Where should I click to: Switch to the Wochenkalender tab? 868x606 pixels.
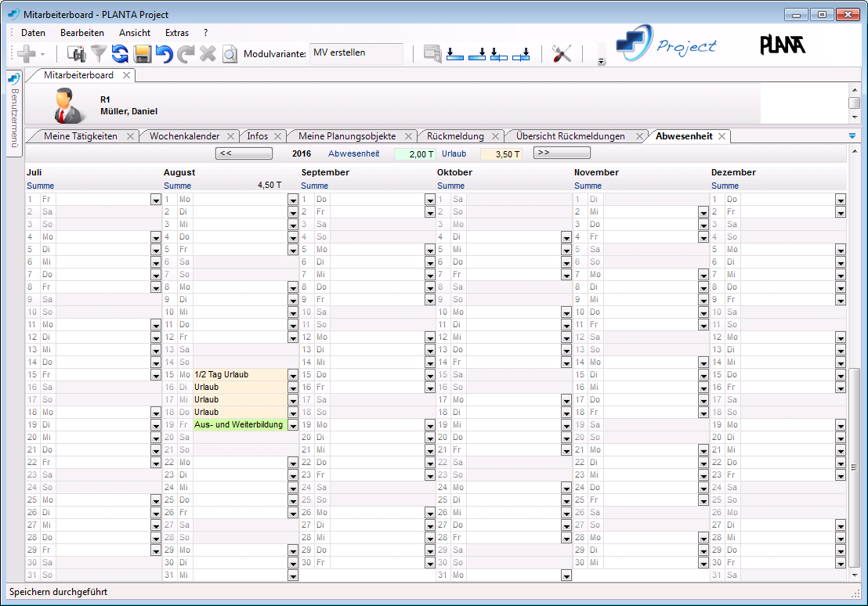pos(184,136)
